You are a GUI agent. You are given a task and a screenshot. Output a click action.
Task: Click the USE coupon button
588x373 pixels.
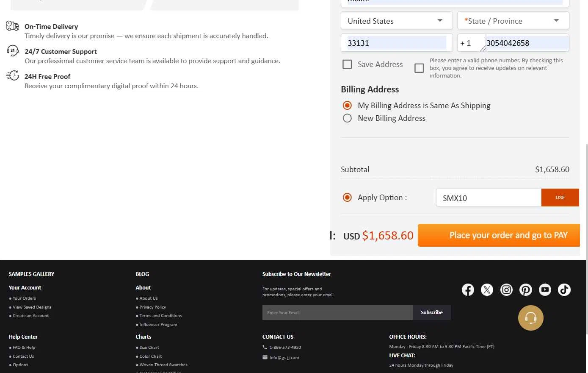tap(560, 198)
